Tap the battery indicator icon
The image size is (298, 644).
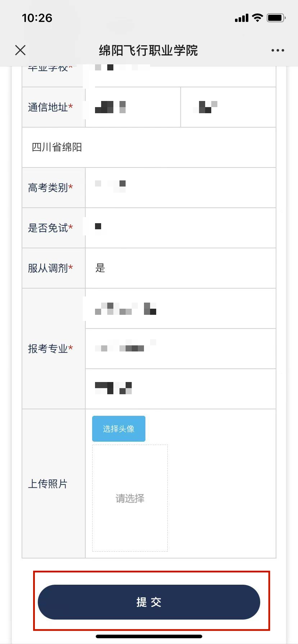coord(276,18)
